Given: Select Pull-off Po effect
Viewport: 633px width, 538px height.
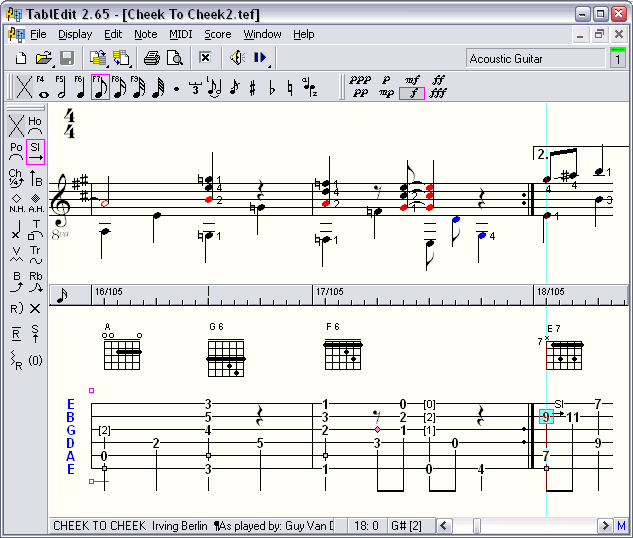Looking at the screenshot, I should pyautogui.click(x=16, y=152).
